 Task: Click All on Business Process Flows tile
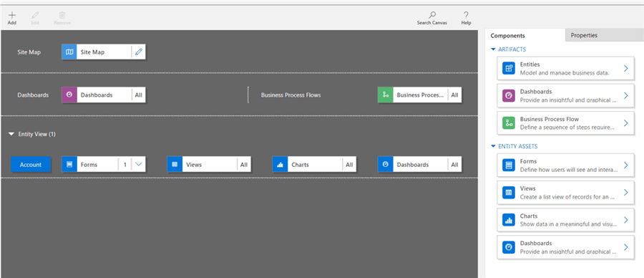(454, 95)
